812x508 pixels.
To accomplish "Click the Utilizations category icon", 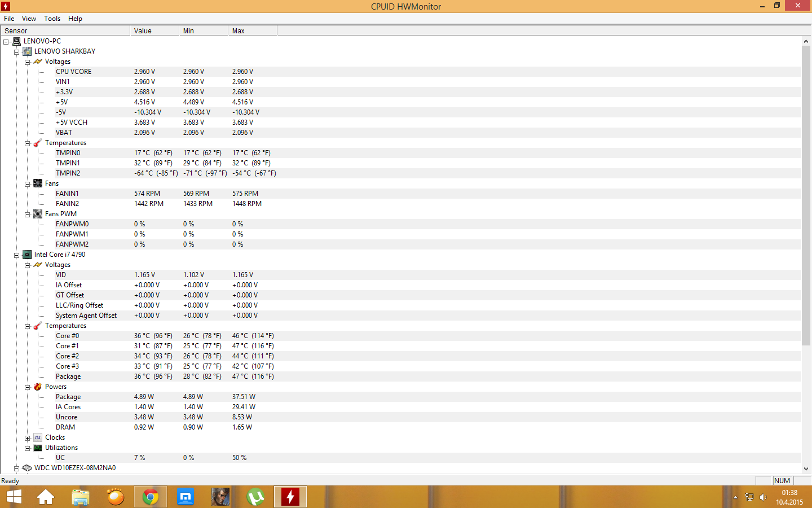I will point(38,448).
